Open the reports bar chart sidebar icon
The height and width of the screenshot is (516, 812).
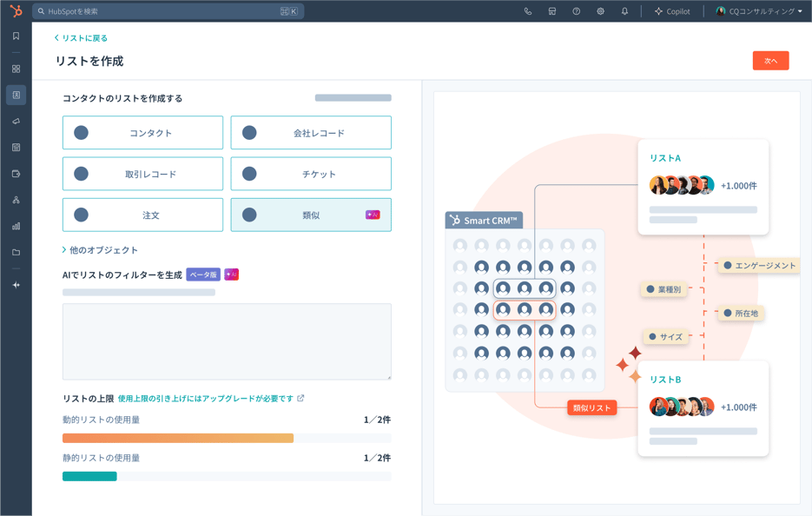[16, 226]
